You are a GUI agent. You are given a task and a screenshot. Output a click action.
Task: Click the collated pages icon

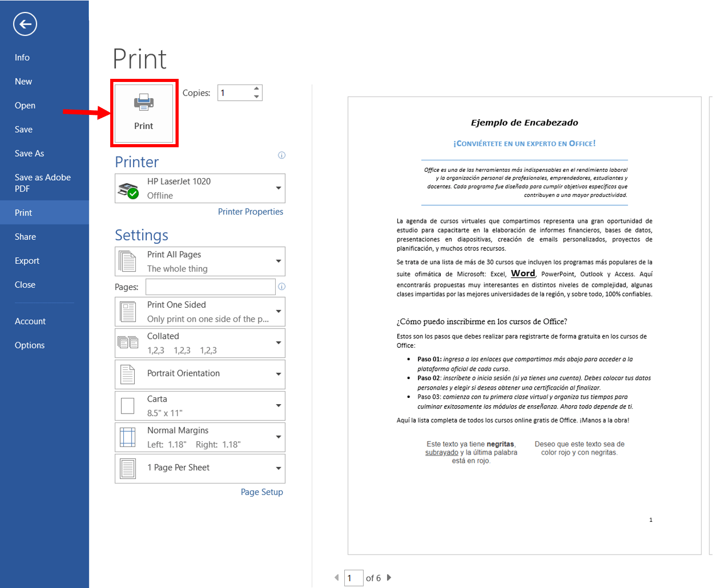(128, 343)
